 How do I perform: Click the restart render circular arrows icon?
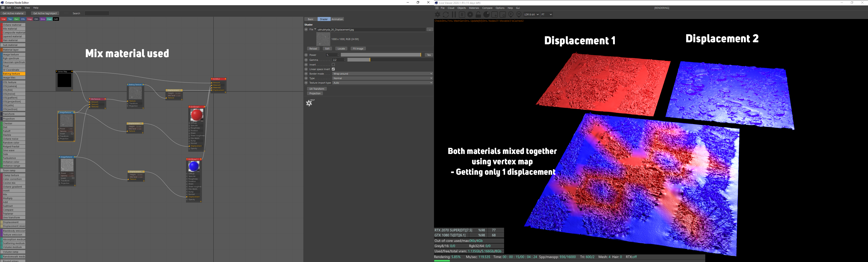pyautogui.click(x=446, y=14)
